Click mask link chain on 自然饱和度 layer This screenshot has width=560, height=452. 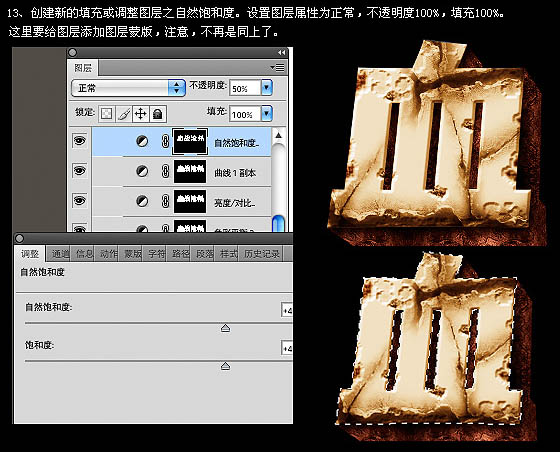point(165,141)
